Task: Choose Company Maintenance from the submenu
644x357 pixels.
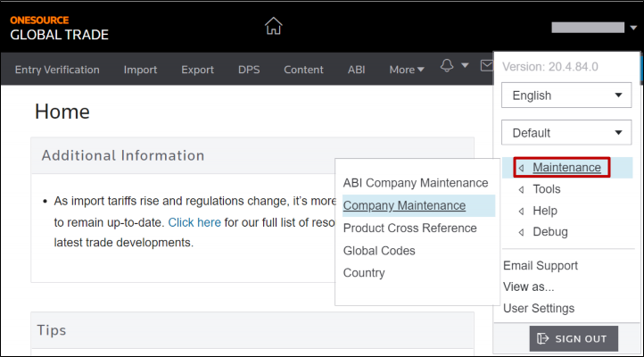Action: click(x=404, y=205)
